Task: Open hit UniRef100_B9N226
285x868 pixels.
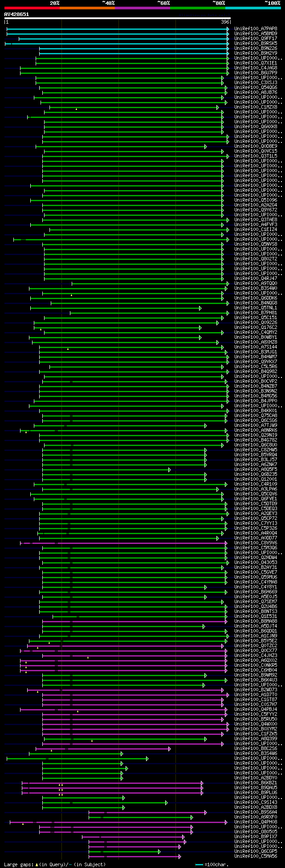Action: (256, 49)
